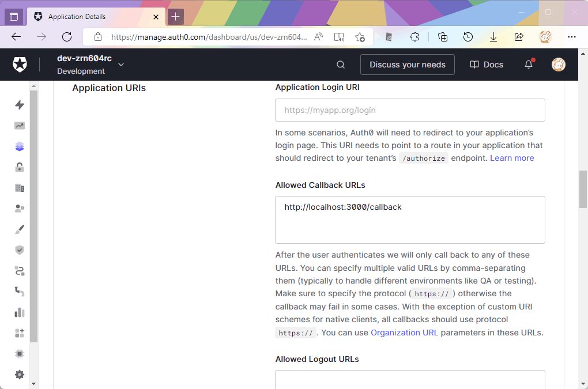Click the sidebar scroll down arrow

click(34, 383)
